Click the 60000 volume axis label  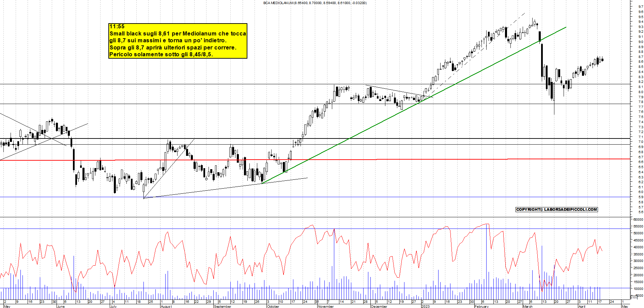(x=638, y=219)
